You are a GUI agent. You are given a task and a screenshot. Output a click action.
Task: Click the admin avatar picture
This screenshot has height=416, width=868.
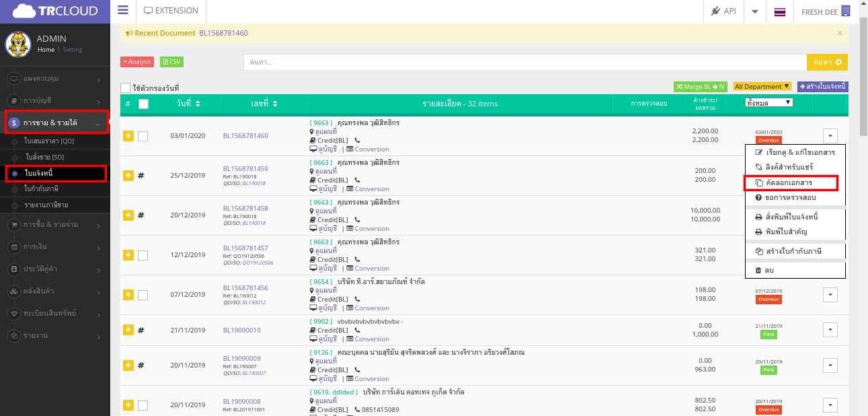click(x=18, y=44)
